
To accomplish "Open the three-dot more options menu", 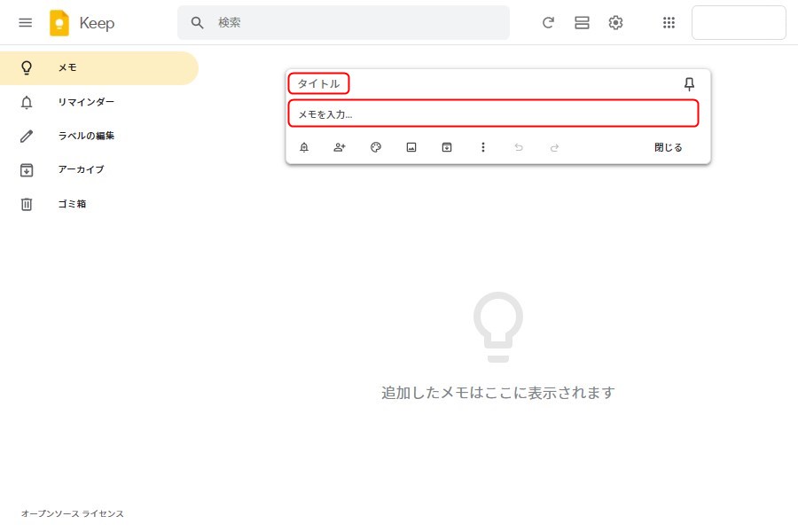I will pyautogui.click(x=483, y=147).
